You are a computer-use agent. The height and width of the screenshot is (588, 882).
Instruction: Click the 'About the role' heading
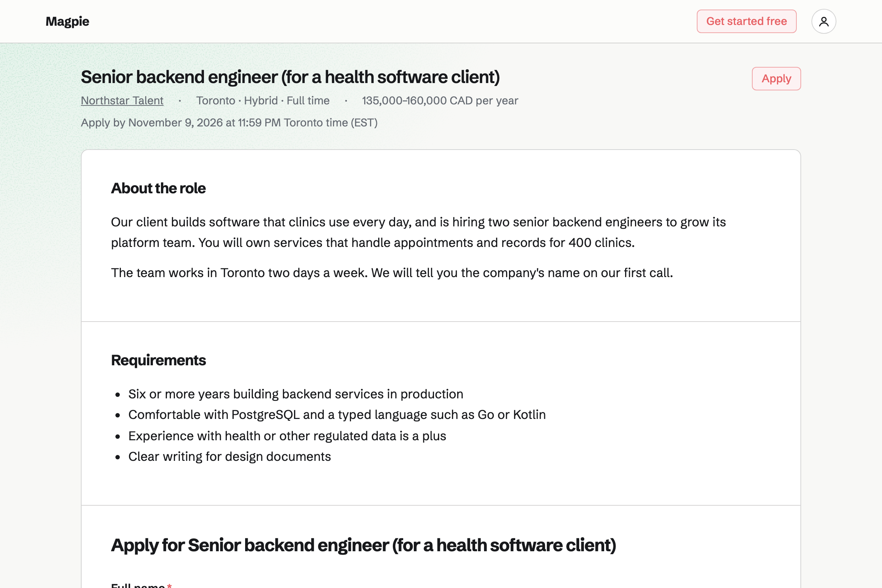(158, 188)
